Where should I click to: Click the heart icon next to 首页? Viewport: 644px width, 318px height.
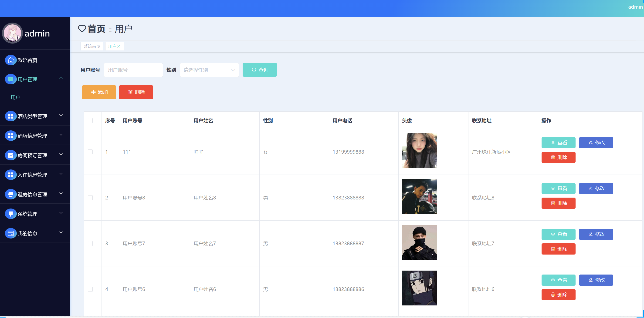coord(82,29)
